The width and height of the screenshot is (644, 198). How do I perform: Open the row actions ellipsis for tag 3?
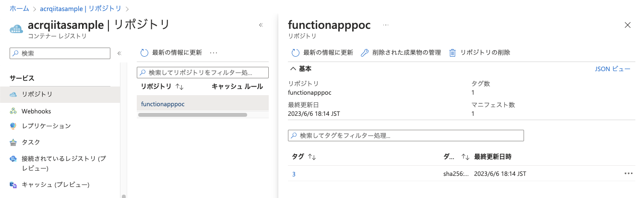point(629,173)
